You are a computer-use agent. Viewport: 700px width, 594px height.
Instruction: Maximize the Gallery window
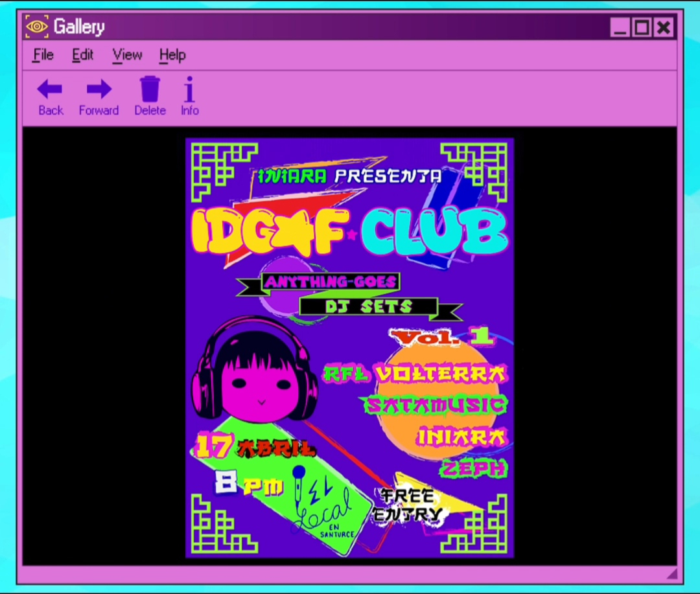[x=642, y=28]
